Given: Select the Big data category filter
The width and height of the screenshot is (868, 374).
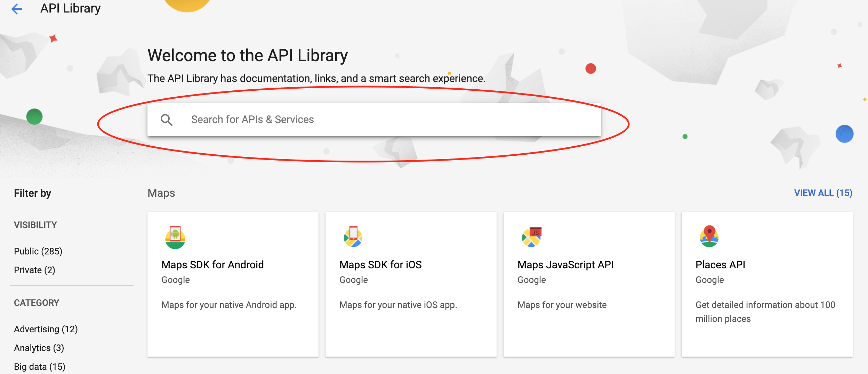Looking at the screenshot, I should click(x=40, y=366).
